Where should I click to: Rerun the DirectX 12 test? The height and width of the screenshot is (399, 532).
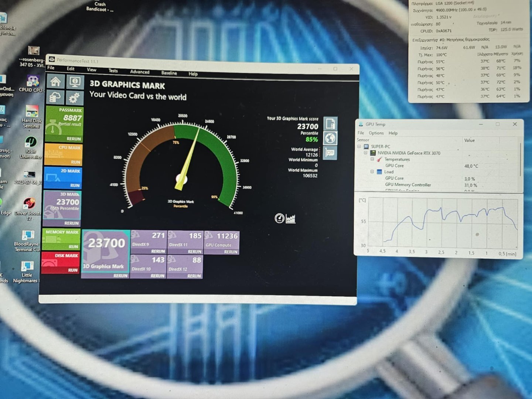[194, 276]
